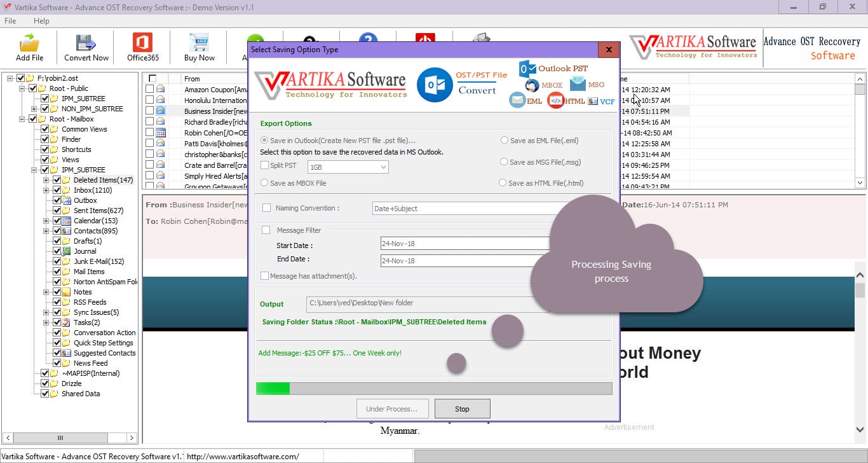
Task: Select the Sent Items folder icon
Action: [x=67, y=211]
